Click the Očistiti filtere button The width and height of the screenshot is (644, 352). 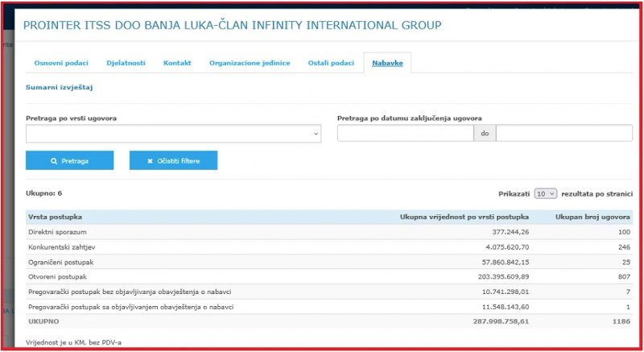tap(173, 161)
